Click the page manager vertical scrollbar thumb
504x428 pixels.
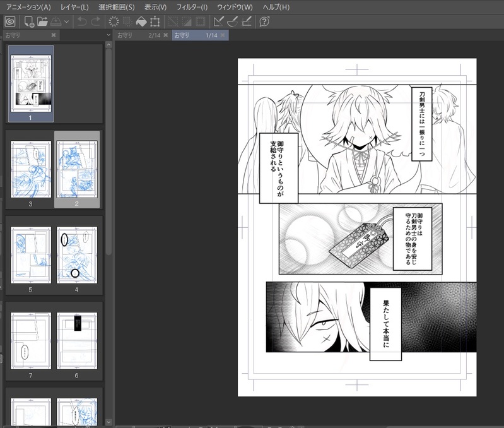click(x=108, y=152)
